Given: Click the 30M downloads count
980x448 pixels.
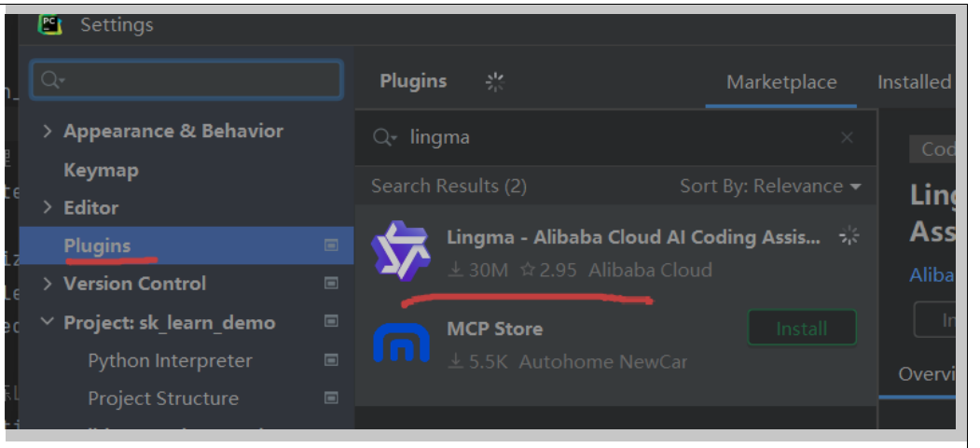Looking at the screenshot, I should pos(479,270).
